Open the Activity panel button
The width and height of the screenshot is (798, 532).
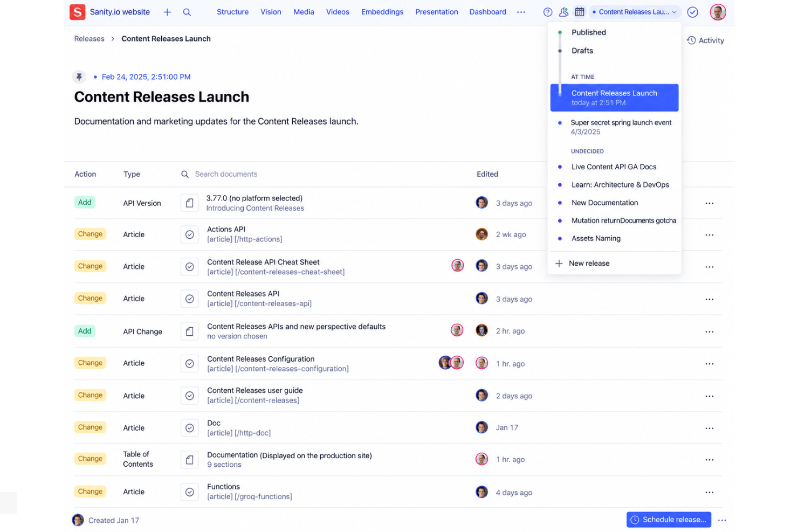705,40
